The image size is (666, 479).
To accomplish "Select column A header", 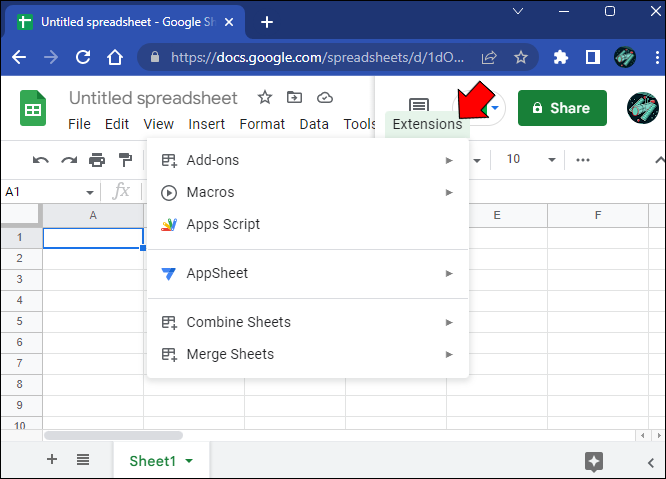I will (93, 215).
